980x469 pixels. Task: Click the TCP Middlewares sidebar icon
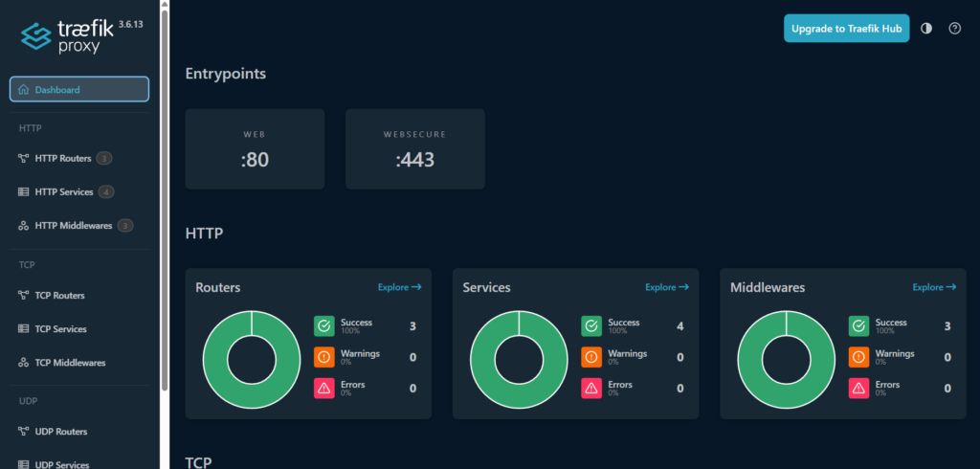24,363
